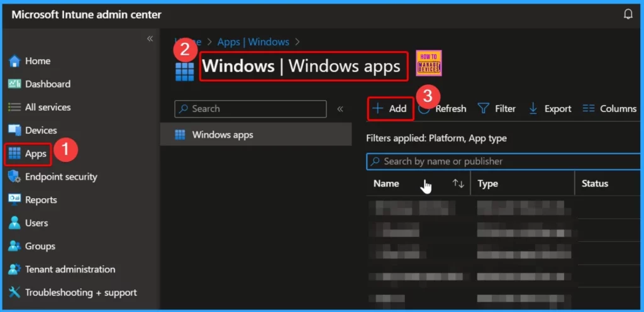644x312 pixels.
Task: Click 'Filters applied: Platform, App type' text
Action: coord(436,138)
